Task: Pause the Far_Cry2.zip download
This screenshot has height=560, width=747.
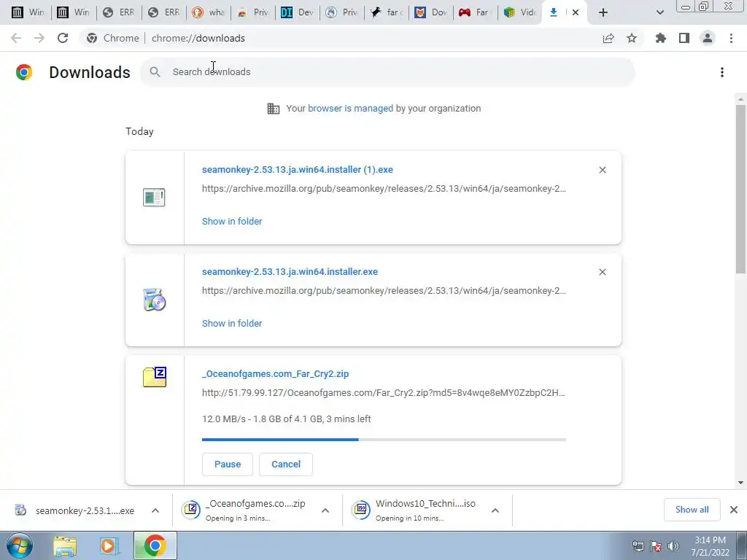Action: [x=228, y=464]
